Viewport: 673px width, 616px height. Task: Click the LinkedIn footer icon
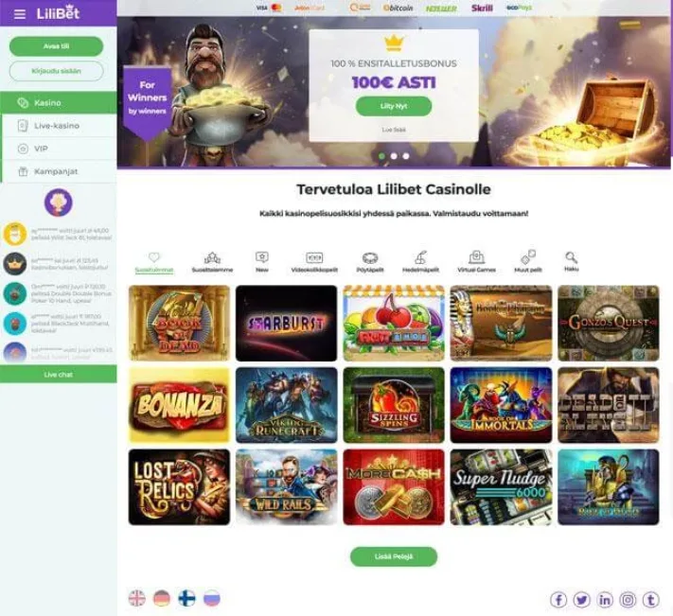pyautogui.click(x=605, y=600)
